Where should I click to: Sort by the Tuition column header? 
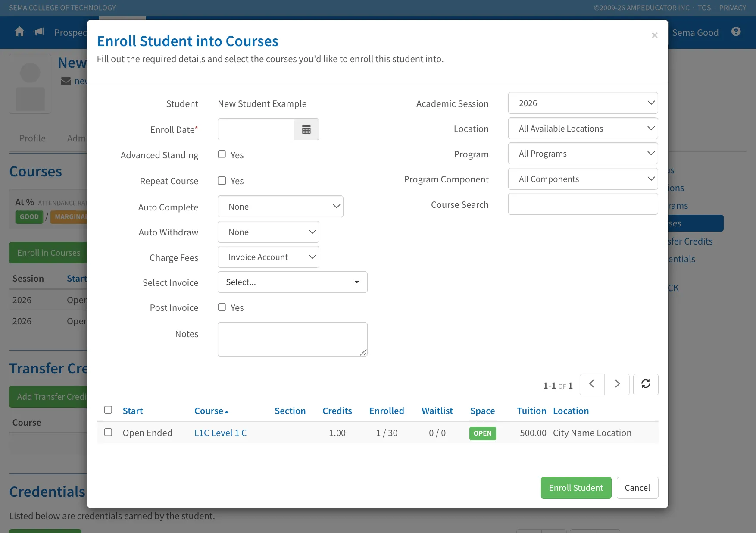(x=531, y=411)
